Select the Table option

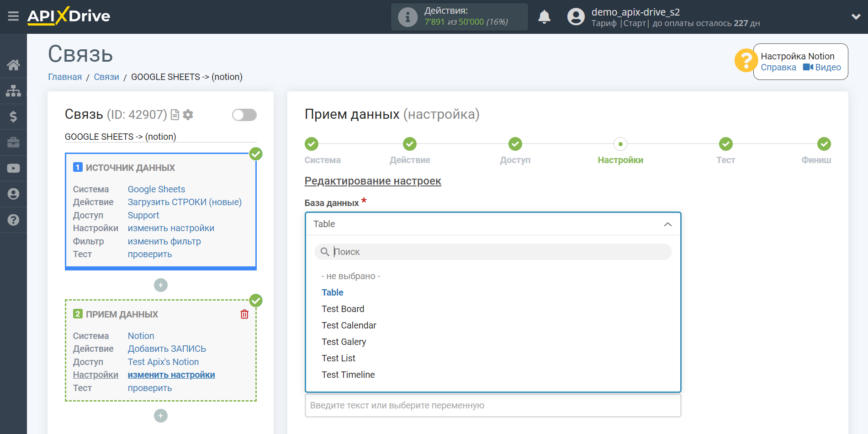point(333,292)
